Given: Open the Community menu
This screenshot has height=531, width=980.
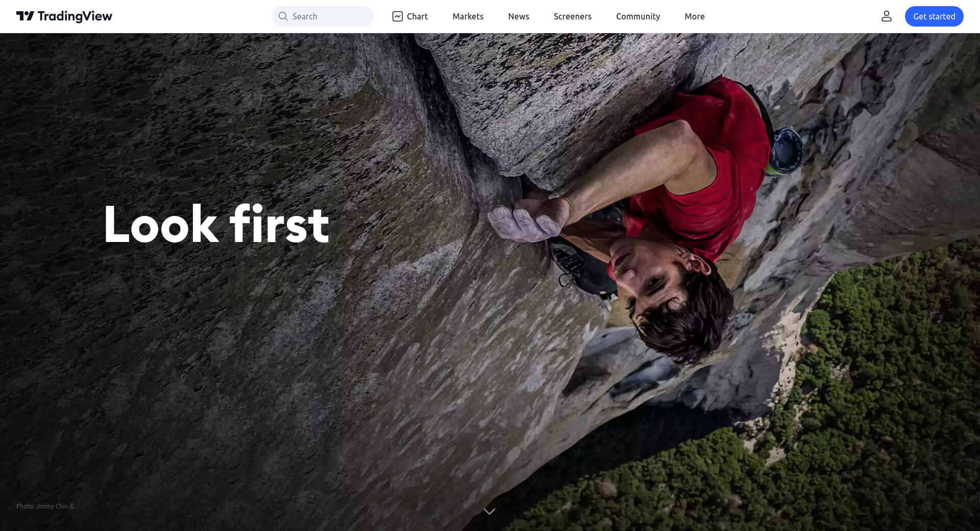Looking at the screenshot, I should coord(638,16).
